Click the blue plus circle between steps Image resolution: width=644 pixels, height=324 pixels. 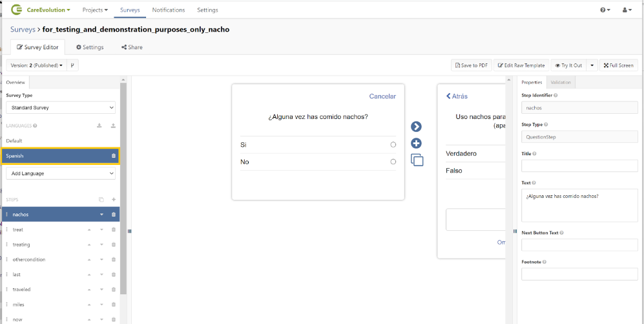point(417,143)
